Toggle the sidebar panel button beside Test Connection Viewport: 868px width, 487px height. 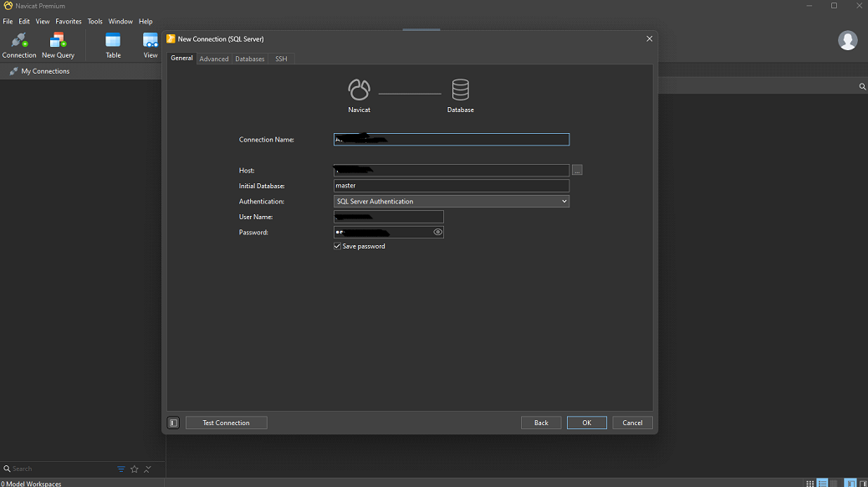pyautogui.click(x=173, y=423)
